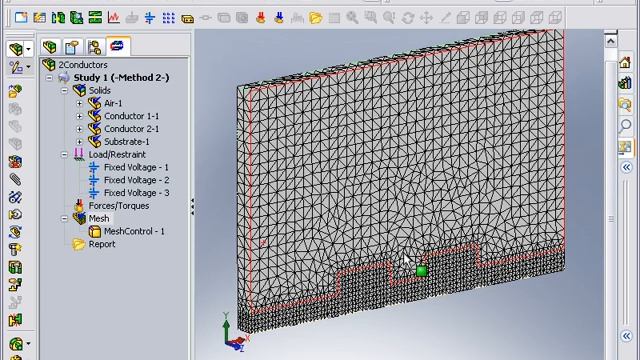
Task: Collapse the Load/Restraint folder
Action: pos(64,154)
